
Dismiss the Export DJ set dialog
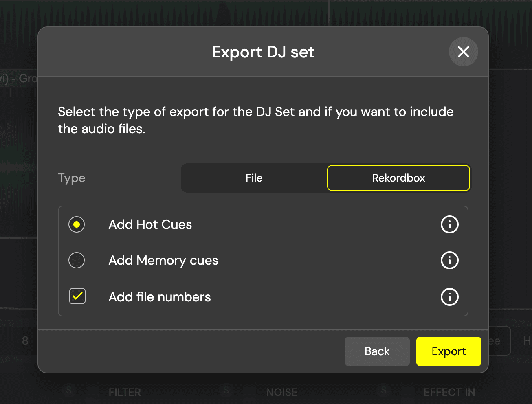tap(463, 52)
